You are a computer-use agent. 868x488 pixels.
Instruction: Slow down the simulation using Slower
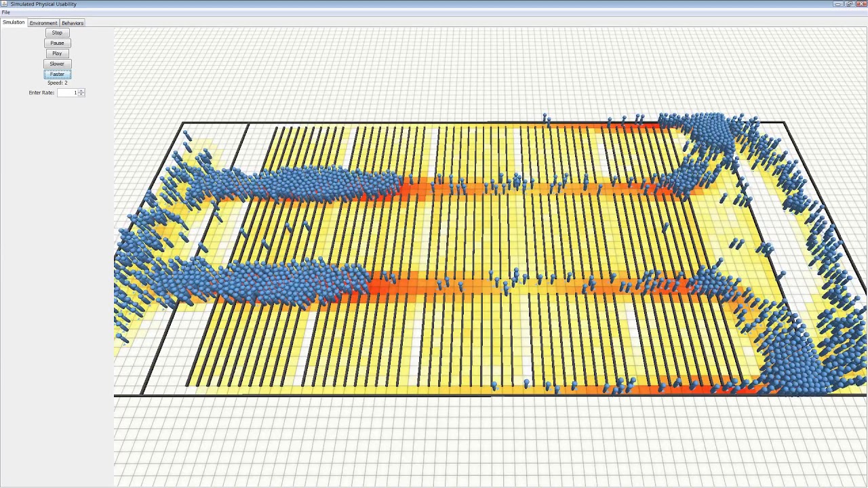click(x=57, y=64)
